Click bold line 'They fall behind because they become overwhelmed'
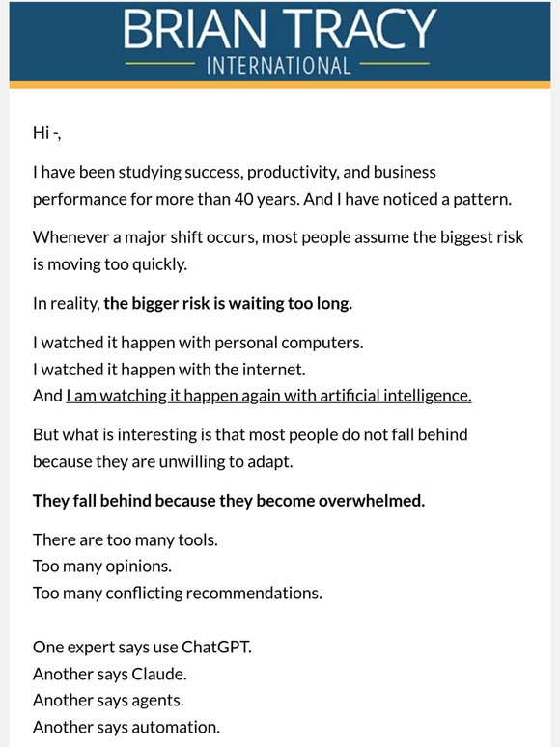560x747 pixels. [x=229, y=501]
